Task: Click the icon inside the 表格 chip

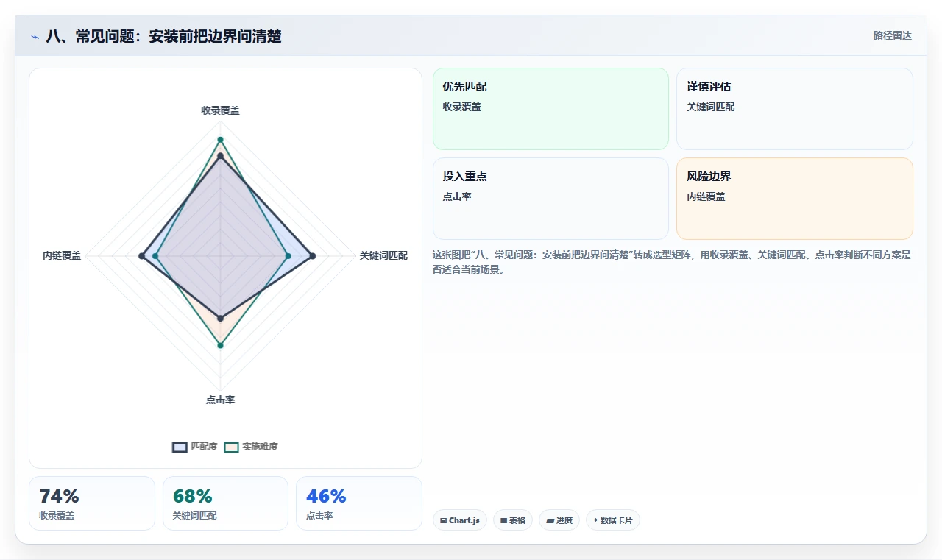Action: tap(503, 520)
